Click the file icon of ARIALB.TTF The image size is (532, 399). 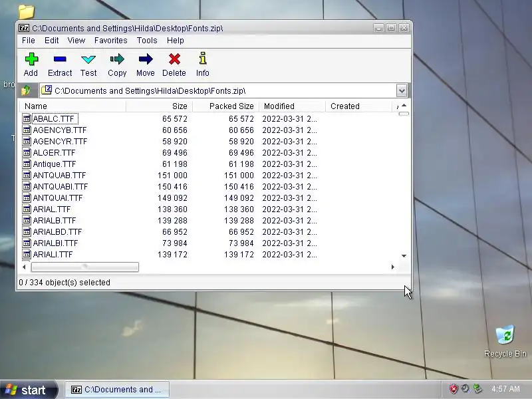[x=27, y=220]
